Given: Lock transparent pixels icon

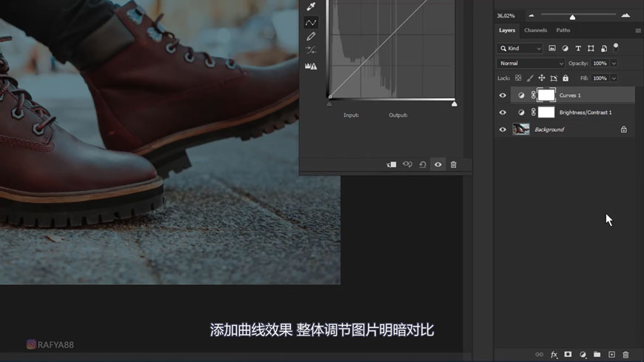Looking at the screenshot, I should pos(518,78).
